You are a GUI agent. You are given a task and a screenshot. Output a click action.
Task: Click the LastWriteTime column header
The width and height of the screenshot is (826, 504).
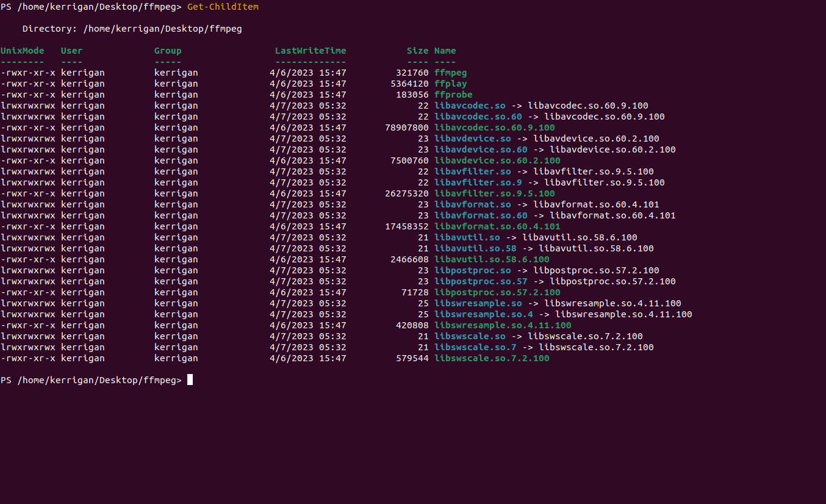pyautogui.click(x=311, y=50)
